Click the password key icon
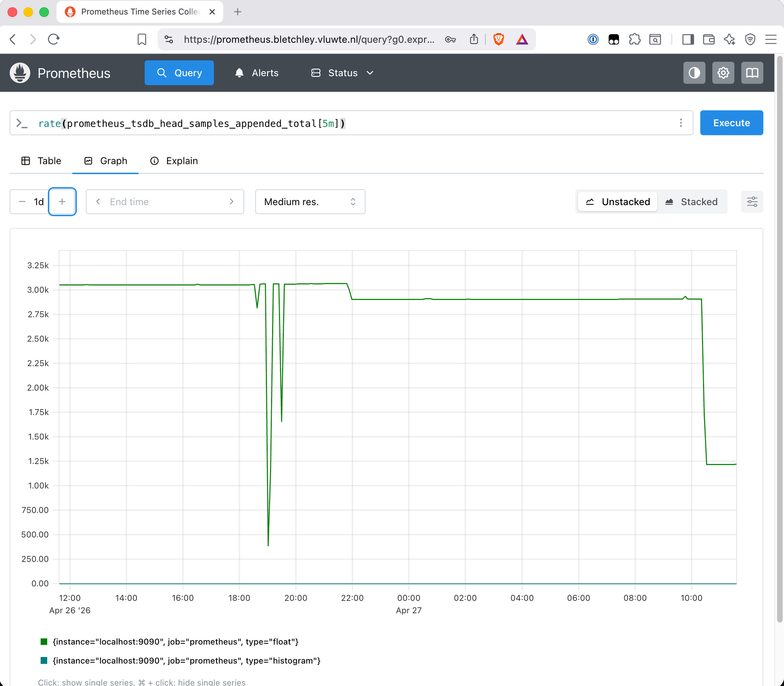Image resolution: width=784 pixels, height=686 pixels. 450,39
